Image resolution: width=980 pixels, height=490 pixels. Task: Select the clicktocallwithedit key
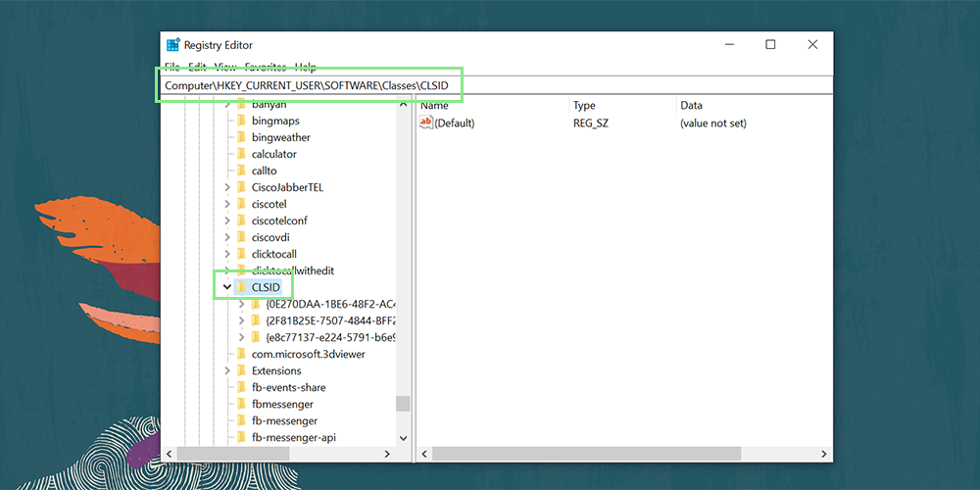click(293, 270)
